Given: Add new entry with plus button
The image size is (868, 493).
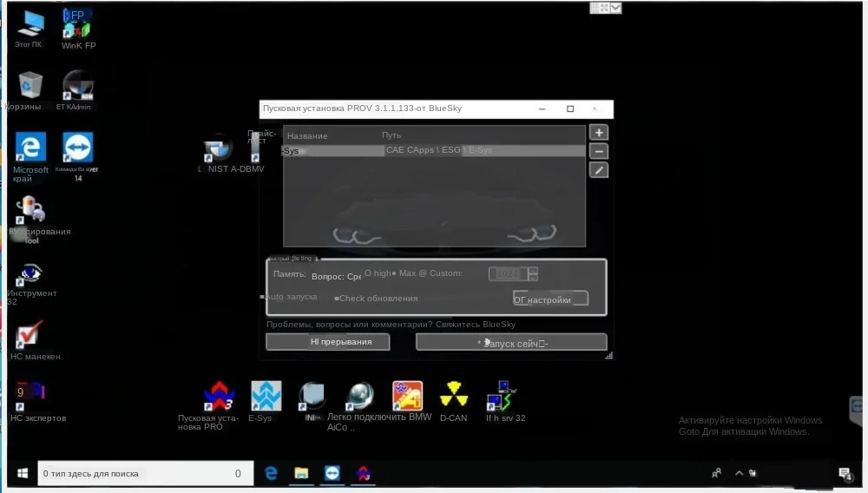Looking at the screenshot, I should [x=598, y=133].
